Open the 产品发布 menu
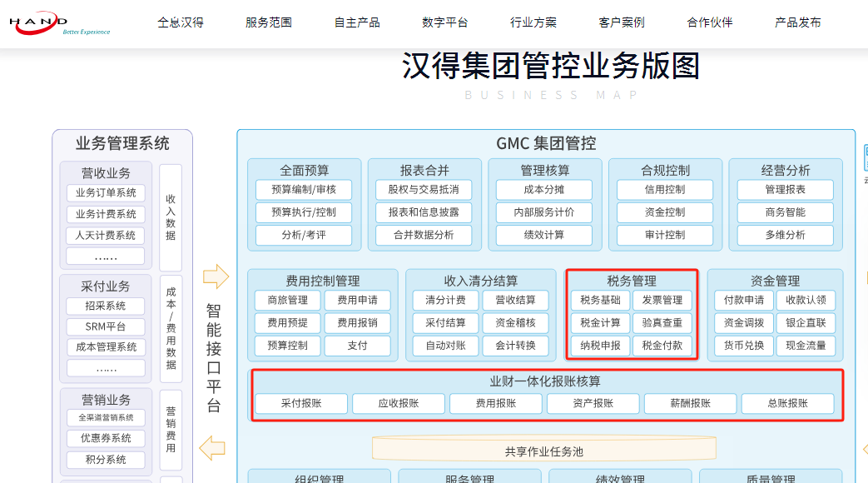The width and height of the screenshot is (868, 483). coord(798,22)
